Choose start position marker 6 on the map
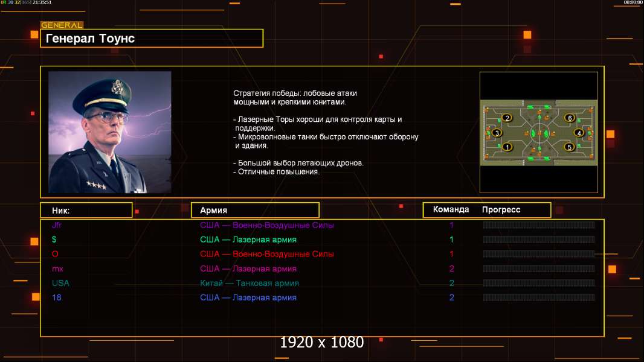Image resolution: width=644 pixels, height=362 pixels. tap(570, 118)
